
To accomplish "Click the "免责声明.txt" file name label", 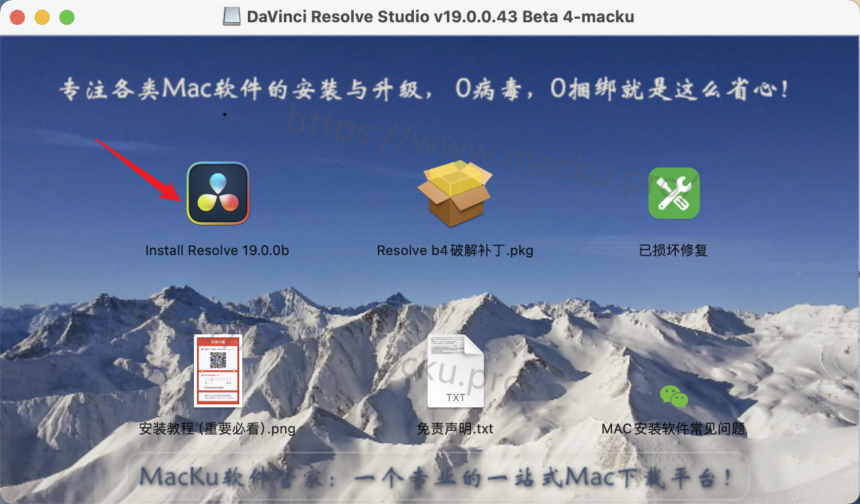I will point(455,428).
